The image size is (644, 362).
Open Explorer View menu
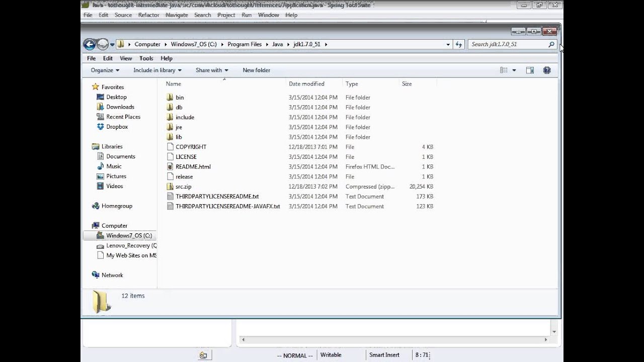[x=126, y=58]
